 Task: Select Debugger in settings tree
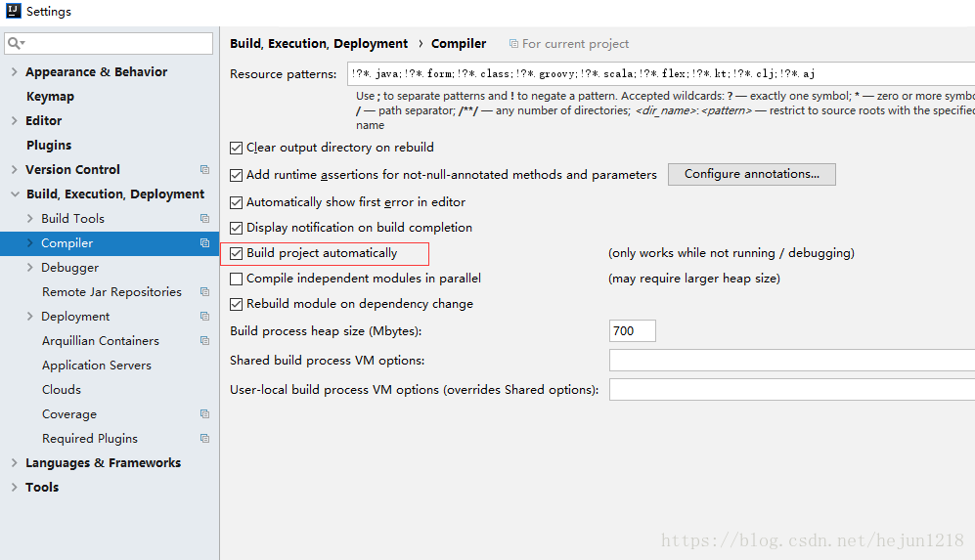pyautogui.click(x=69, y=267)
